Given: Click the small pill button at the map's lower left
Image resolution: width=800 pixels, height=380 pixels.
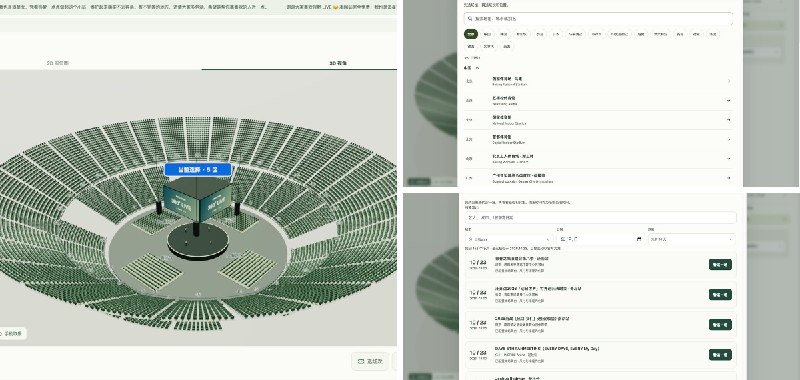Looking at the screenshot, I should pyautogui.click(x=11, y=334).
